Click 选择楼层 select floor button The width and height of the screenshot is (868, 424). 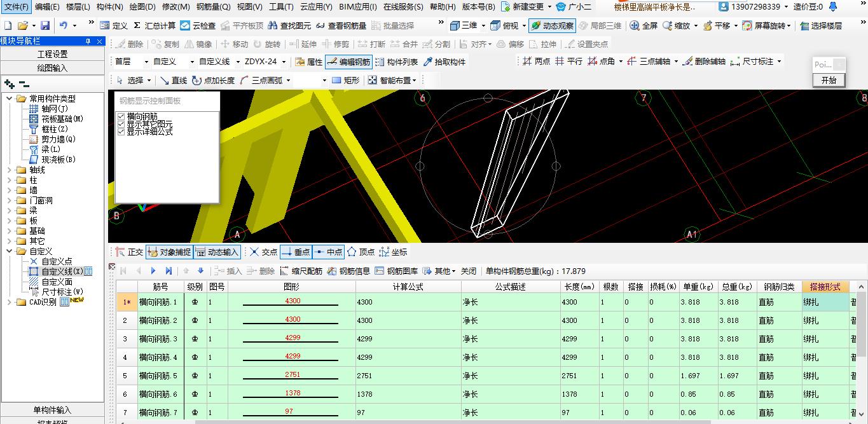coord(821,26)
